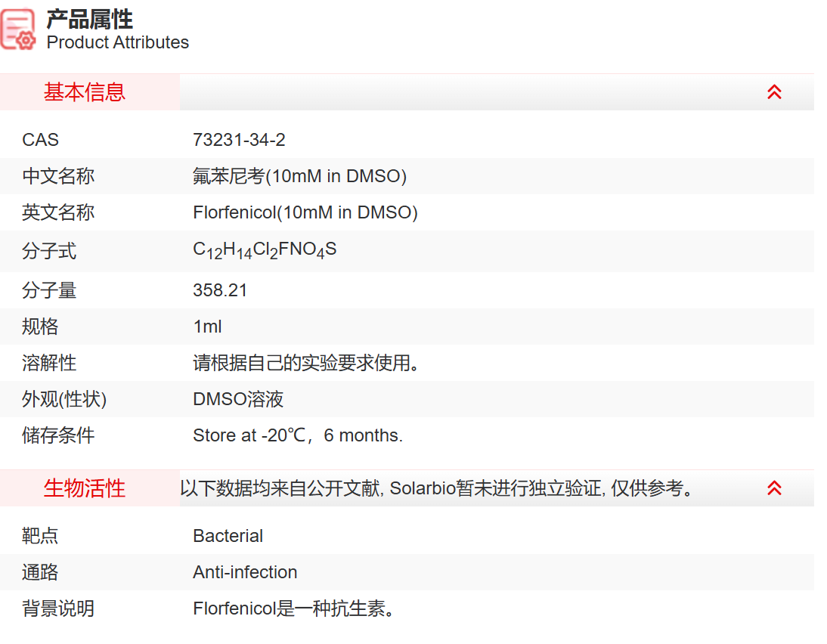Click the molecular weight value 358.21

[220, 290]
